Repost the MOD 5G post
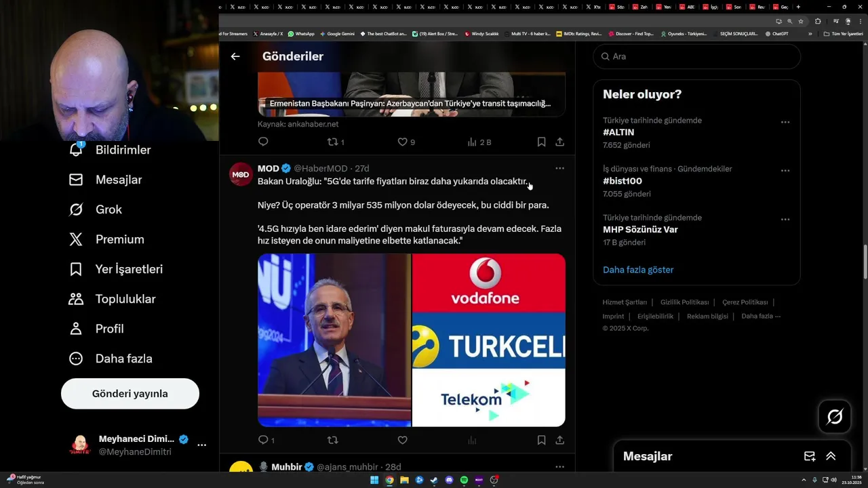 pos(332,440)
